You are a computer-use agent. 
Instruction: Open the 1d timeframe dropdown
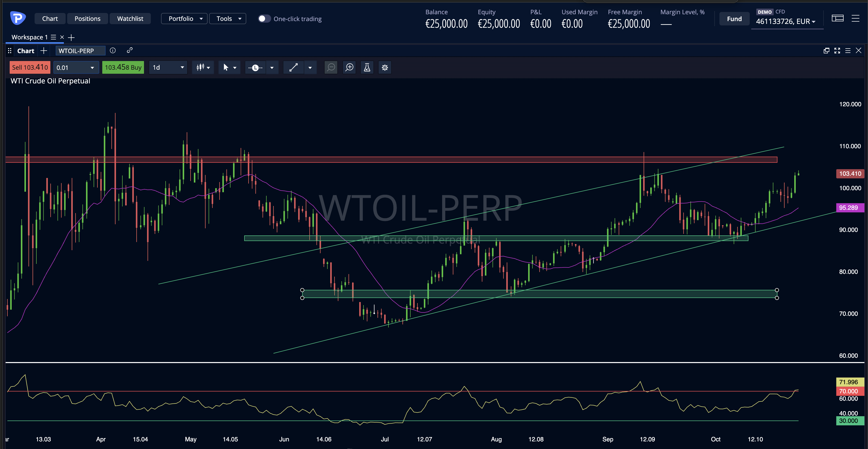click(x=168, y=67)
